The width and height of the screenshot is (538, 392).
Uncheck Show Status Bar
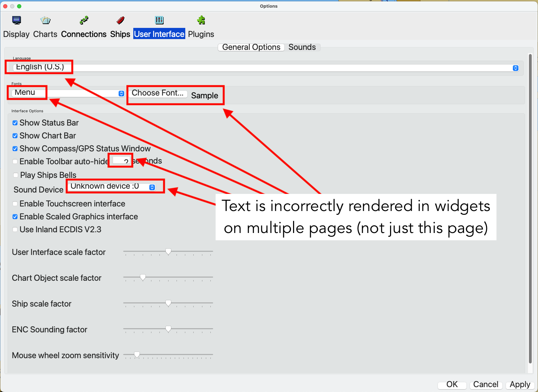click(15, 123)
